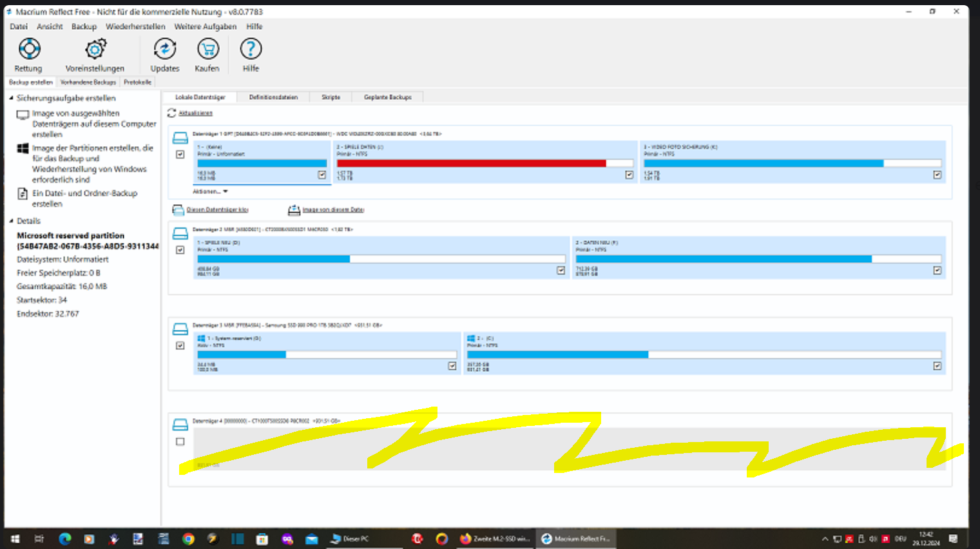Open the notification center icon
This screenshot has width=980, height=549.
click(x=954, y=539)
